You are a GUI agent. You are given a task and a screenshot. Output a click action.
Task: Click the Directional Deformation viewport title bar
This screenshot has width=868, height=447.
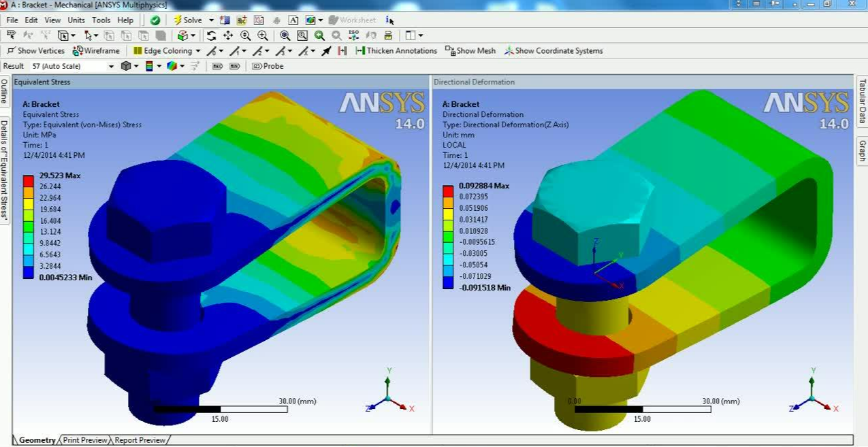pos(643,82)
